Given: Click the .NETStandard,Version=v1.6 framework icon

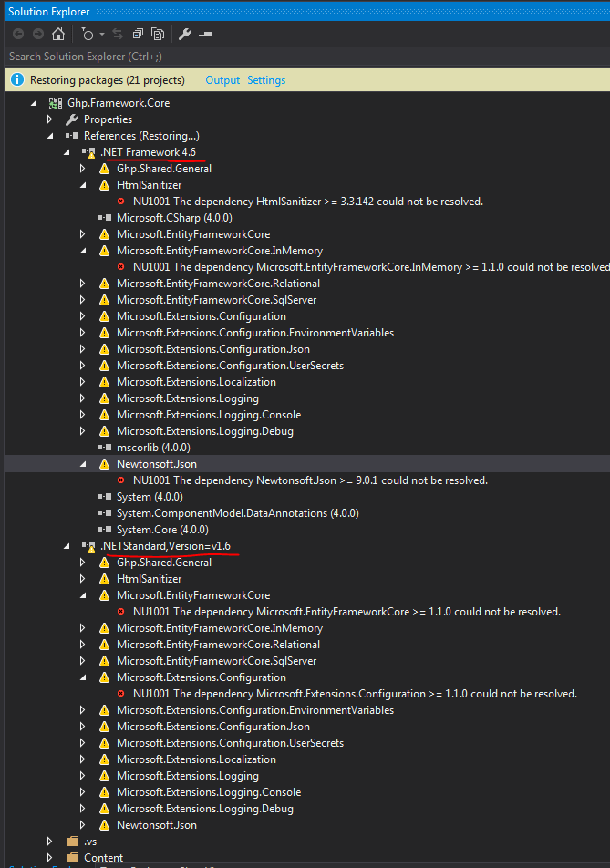Looking at the screenshot, I should tap(88, 546).
